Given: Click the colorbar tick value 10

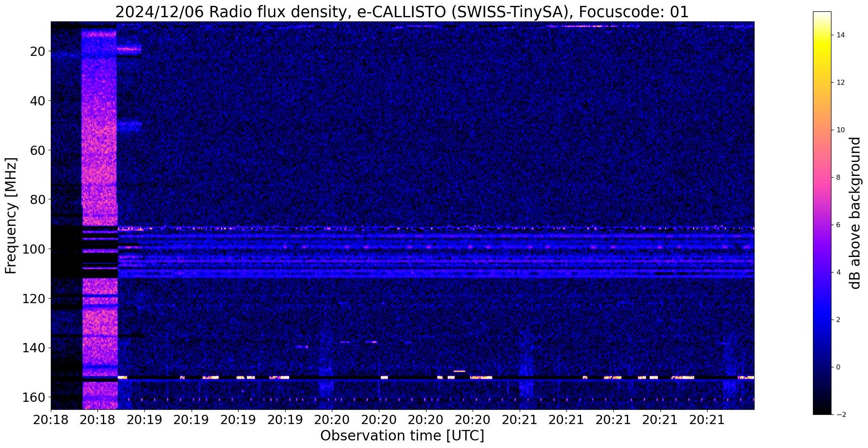Looking at the screenshot, I should click(x=840, y=130).
